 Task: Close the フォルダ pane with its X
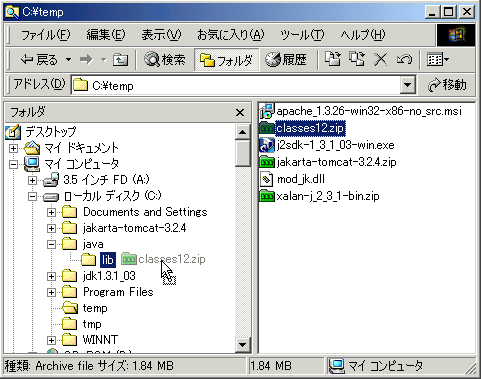(240, 113)
